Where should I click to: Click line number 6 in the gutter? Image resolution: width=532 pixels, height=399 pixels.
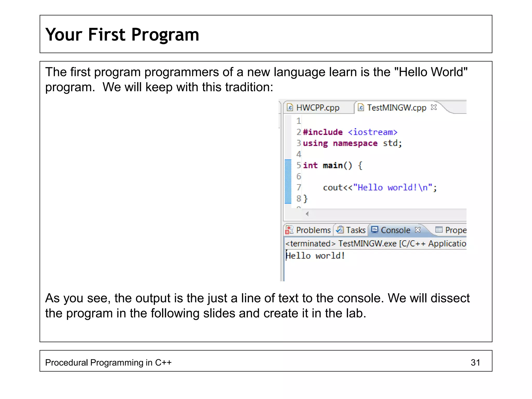tap(299, 177)
